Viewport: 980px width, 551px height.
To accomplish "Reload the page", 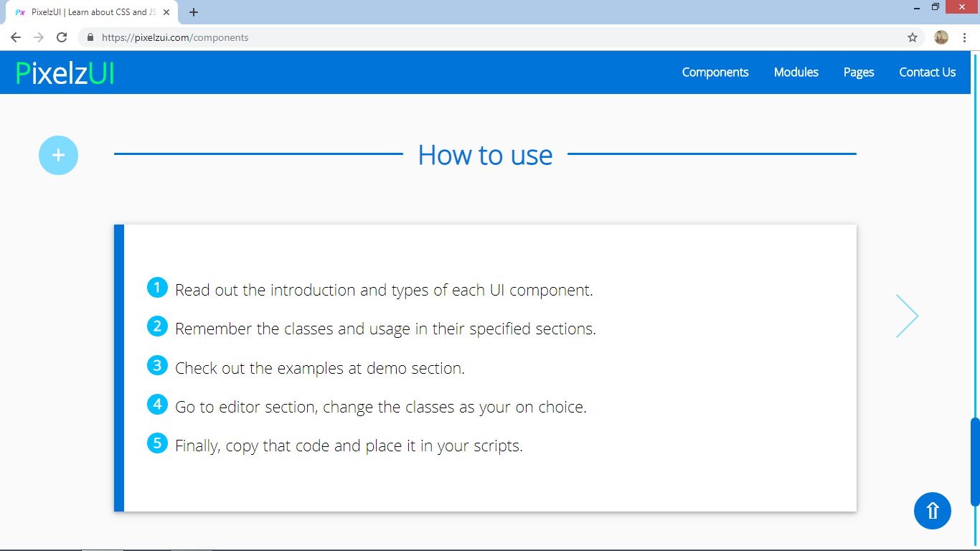I will [x=62, y=37].
